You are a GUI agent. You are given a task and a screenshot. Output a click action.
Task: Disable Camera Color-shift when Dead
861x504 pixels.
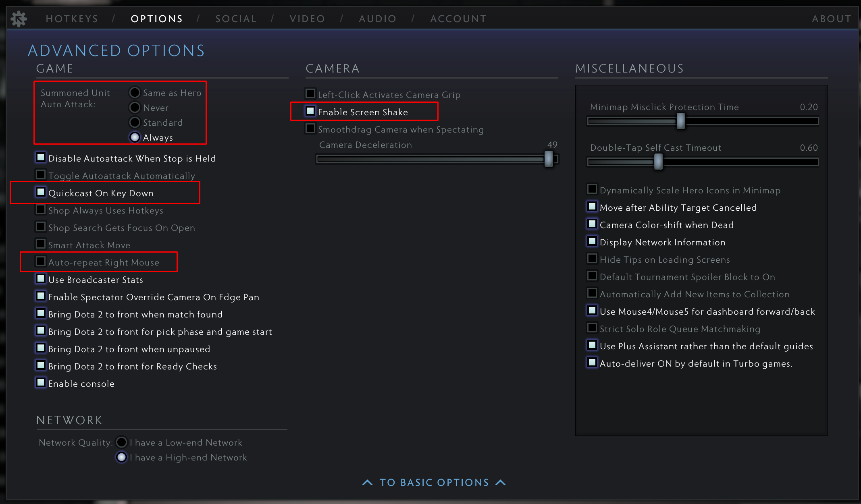pos(592,224)
